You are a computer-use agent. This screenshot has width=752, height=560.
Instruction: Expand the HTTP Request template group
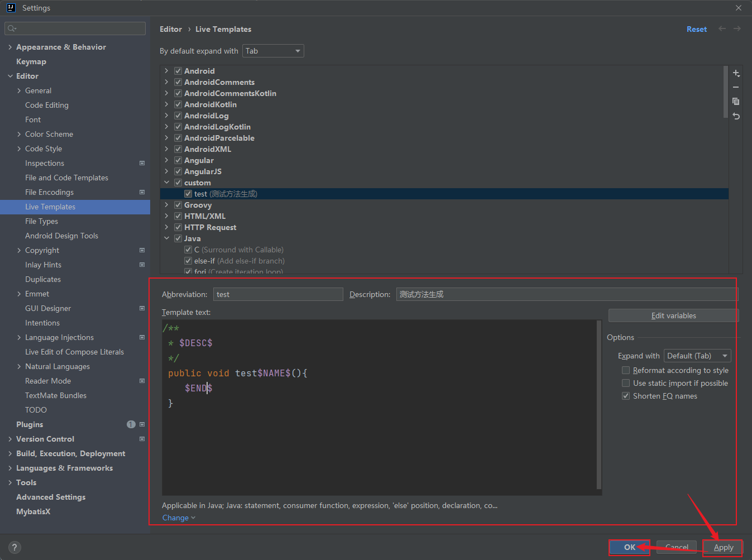tap(166, 227)
